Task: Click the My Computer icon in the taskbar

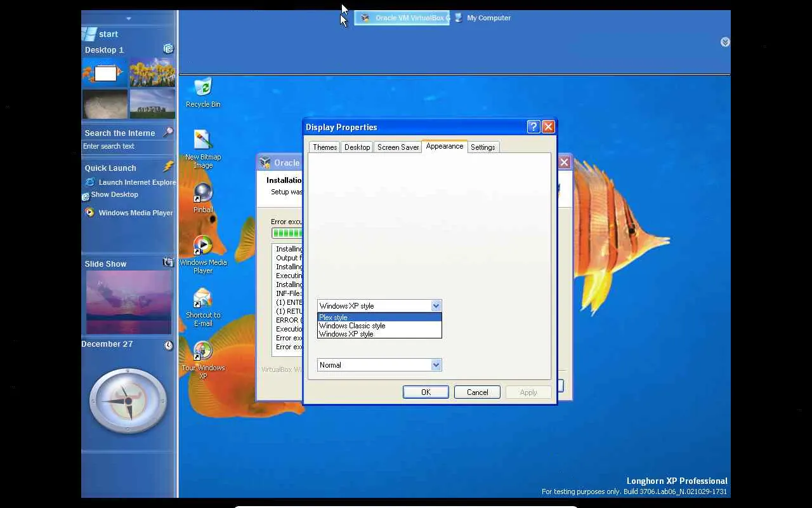Action: (x=458, y=18)
